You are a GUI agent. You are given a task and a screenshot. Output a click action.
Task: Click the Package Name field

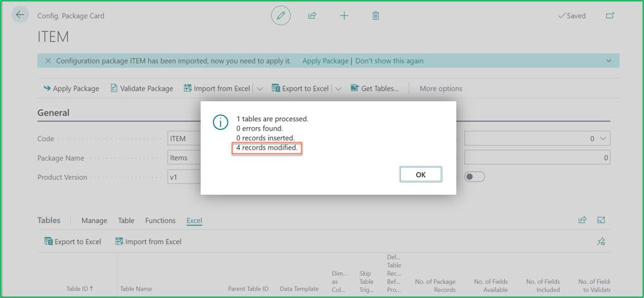[x=184, y=158]
